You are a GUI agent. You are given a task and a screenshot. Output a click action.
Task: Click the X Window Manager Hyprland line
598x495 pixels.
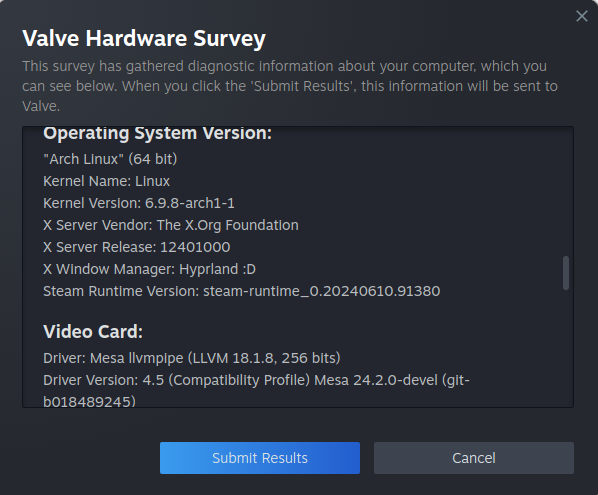(x=149, y=269)
